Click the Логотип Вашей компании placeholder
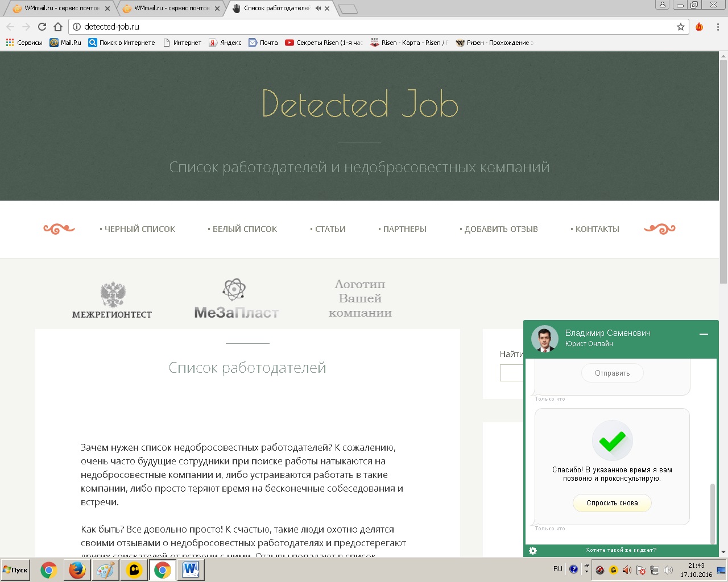The image size is (728, 582). 360,298
